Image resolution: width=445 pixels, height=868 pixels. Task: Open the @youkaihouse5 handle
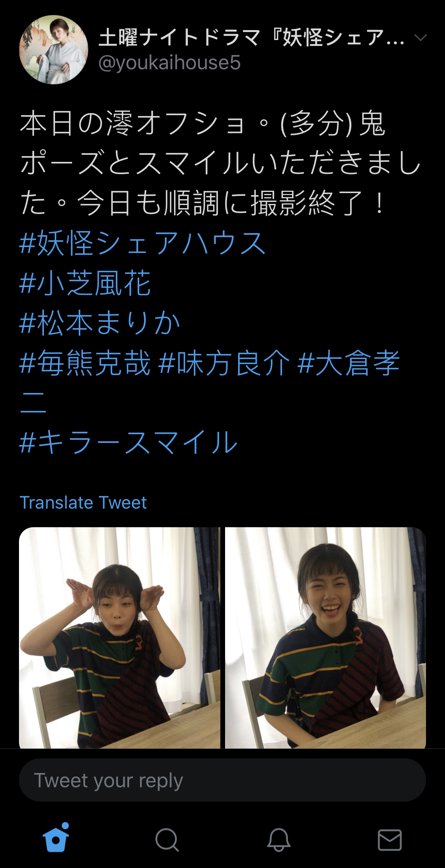pos(169,63)
